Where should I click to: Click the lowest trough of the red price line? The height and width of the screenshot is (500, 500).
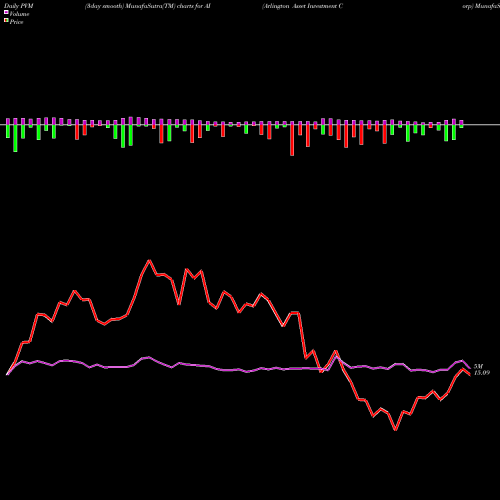pyautogui.click(x=395, y=430)
